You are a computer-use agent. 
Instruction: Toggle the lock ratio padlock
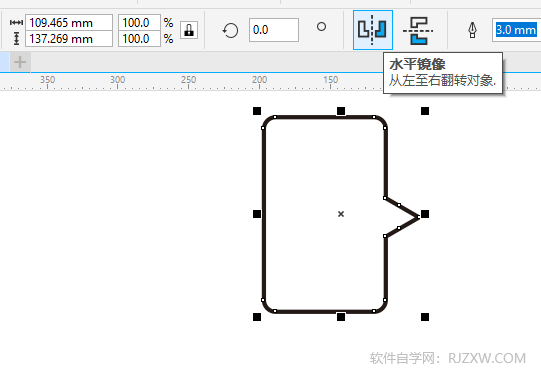coord(189,30)
